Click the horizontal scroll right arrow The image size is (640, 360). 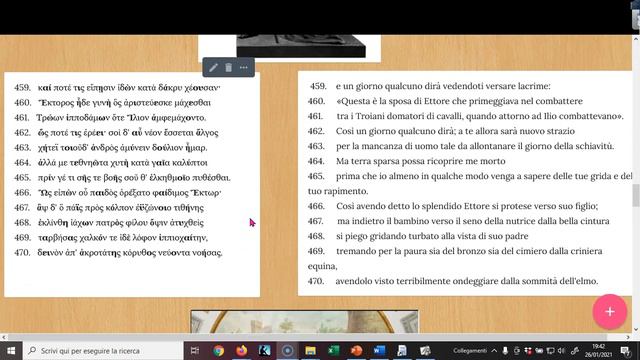pyautogui.click(x=628, y=337)
